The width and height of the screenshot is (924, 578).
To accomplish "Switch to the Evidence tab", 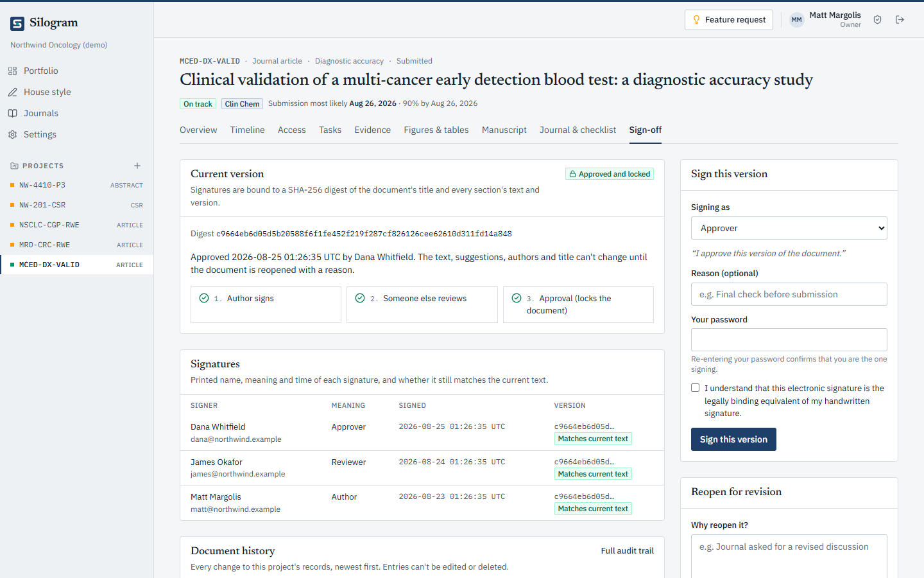I will [372, 130].
